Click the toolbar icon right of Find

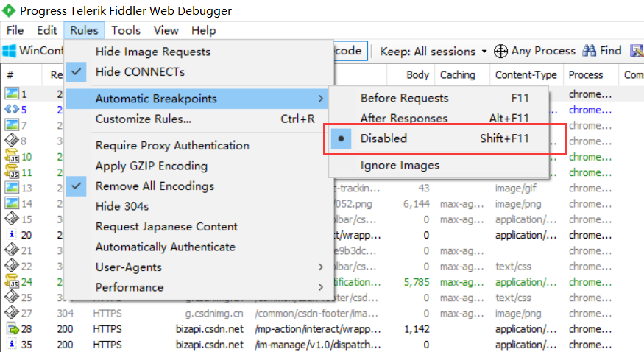pos(637,51)
